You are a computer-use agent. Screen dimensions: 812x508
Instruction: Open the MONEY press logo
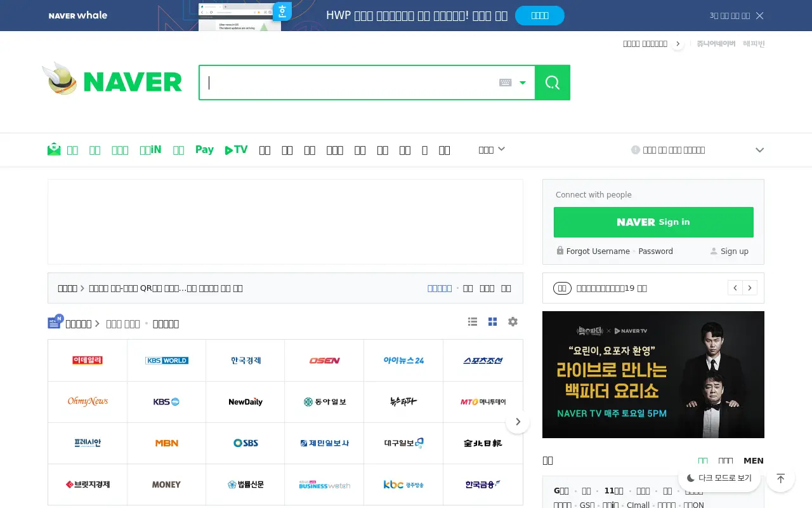[x=167, y=485]
